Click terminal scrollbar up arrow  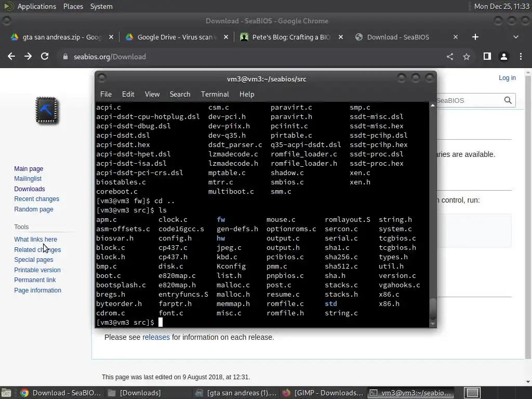coord(433,105)
